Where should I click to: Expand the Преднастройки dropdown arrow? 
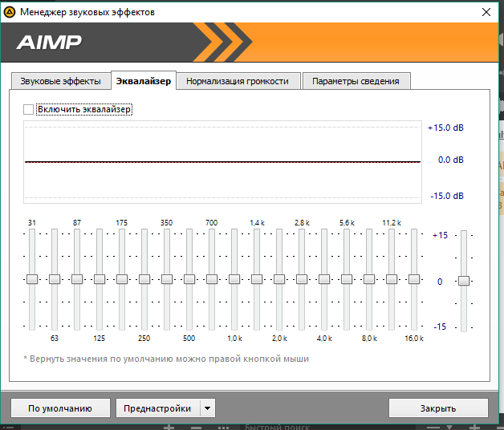click(208, 408)
